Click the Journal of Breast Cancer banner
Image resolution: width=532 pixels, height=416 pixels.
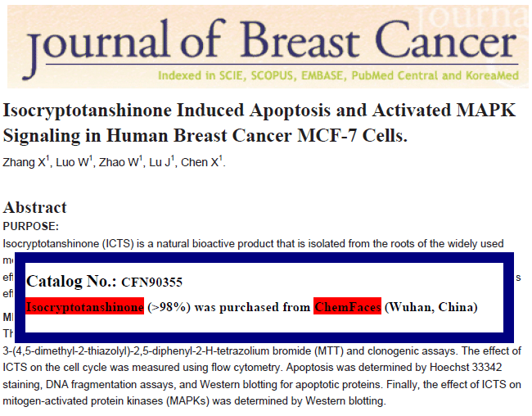click(x=268, y=47)
